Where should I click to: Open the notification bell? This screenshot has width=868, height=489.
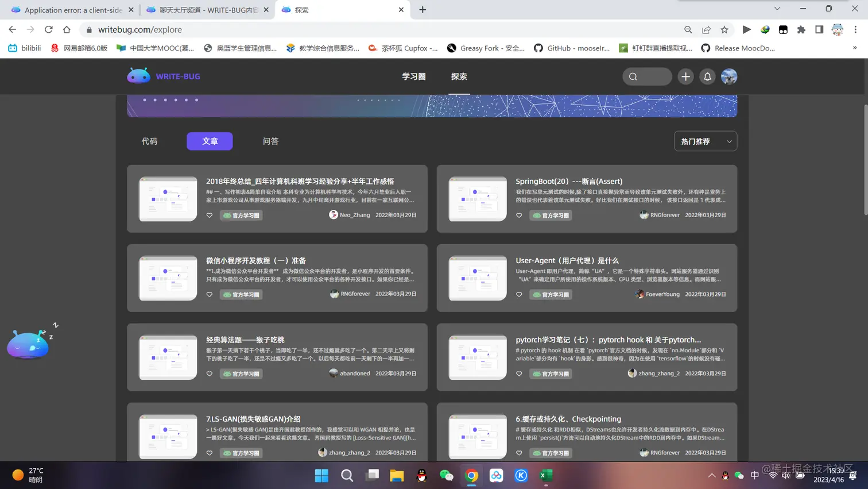[x=707, y=76]
